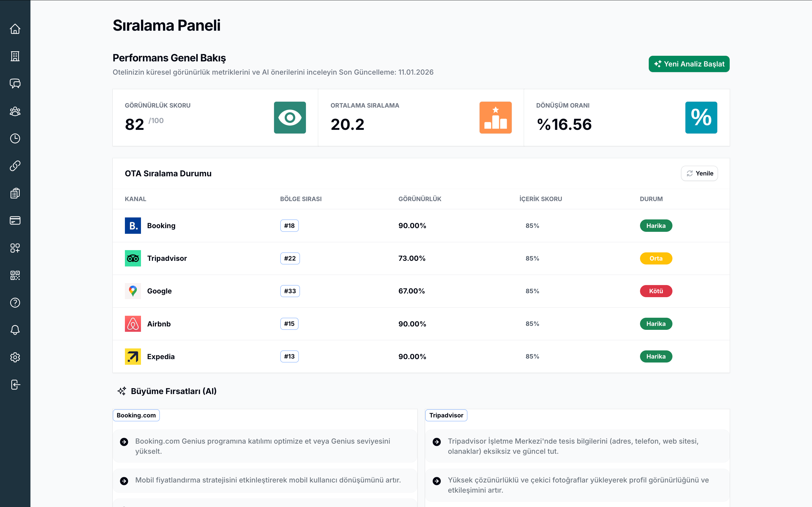Click the credit card sidebar icon
Screen dimensions: 812x507
pos(15,220)
